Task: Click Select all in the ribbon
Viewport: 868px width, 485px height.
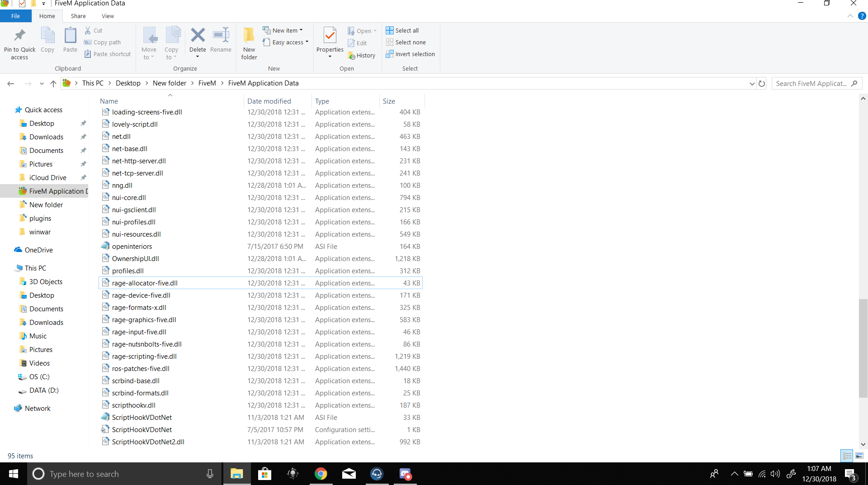Action: click(402, 30)
